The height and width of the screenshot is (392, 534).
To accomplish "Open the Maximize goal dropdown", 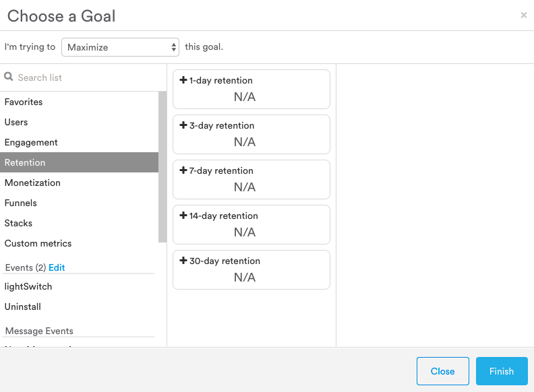I will click(x=120, y=47).
